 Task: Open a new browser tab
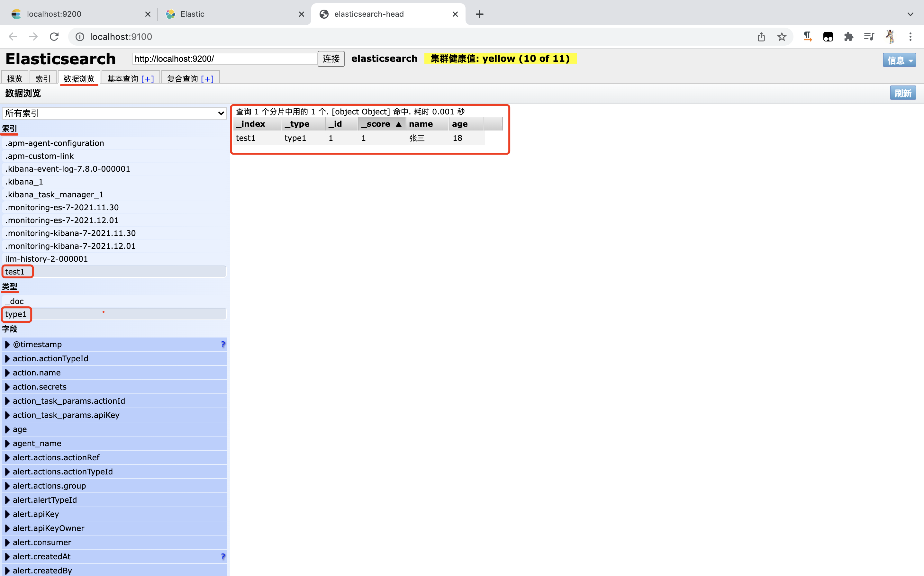[480, 14]
